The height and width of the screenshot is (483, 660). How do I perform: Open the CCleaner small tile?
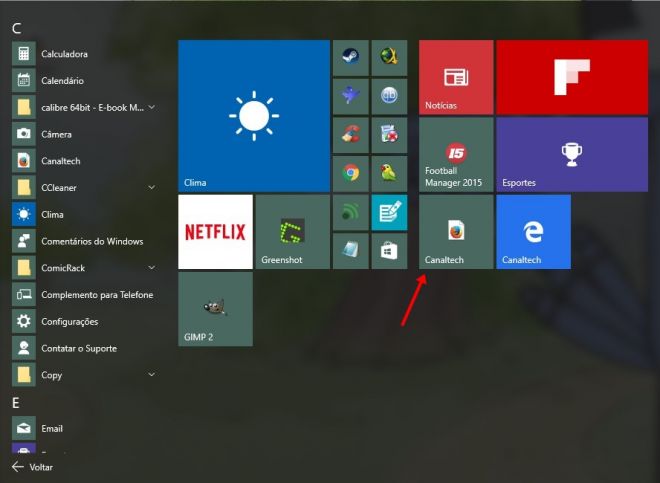(x=351, y=135)
